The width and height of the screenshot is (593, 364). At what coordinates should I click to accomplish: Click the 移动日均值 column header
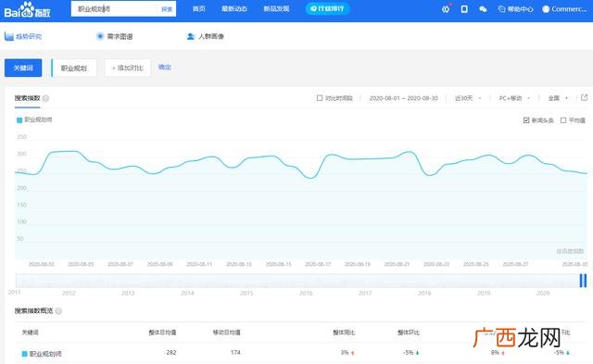(x=226, y=333)
